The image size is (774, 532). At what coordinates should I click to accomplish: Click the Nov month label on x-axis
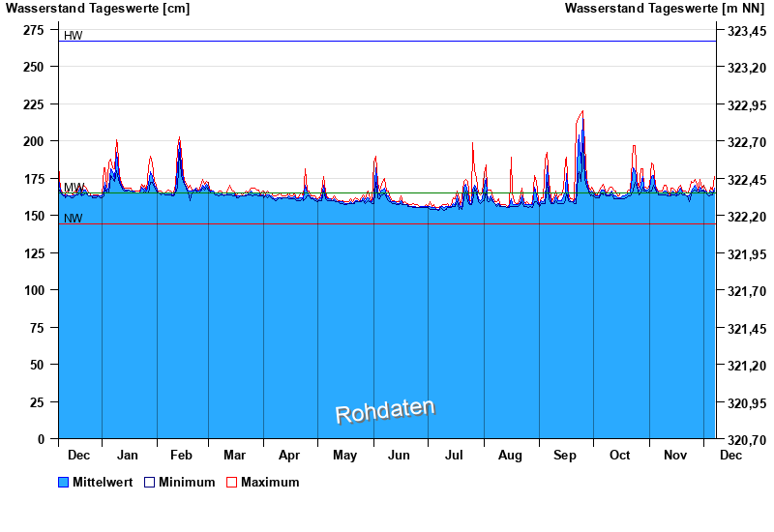click(x=675, y=455)
